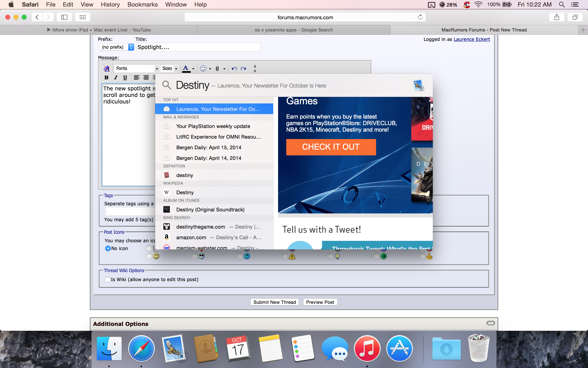
Task: Select the smiley face post icon radio
Action: click(x=149, y=256)
